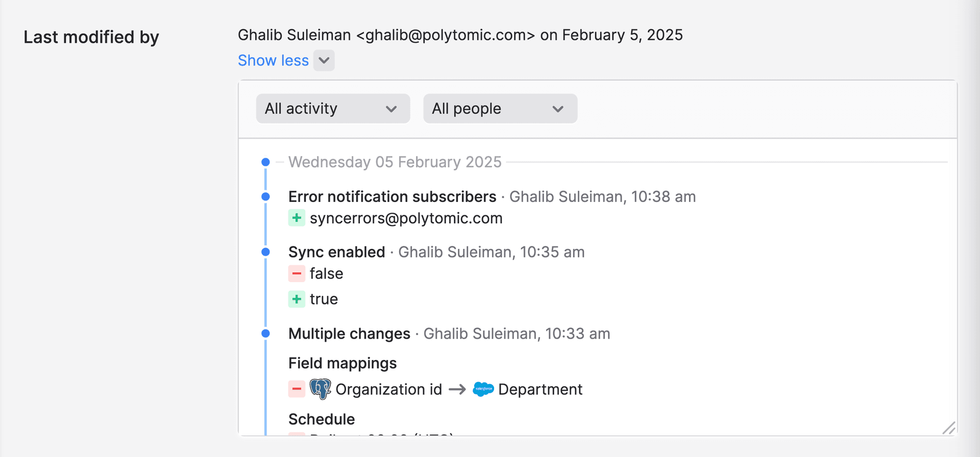
Task: Select the Multiple changes timeline marker
Action: (x=265, y=334)
